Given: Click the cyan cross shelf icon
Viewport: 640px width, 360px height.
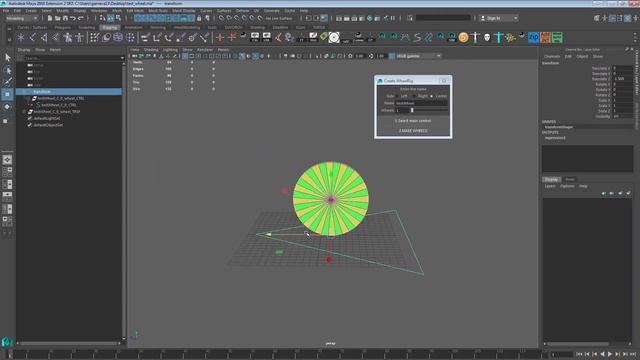Looking at the screenshot, I should pos(498,38).
